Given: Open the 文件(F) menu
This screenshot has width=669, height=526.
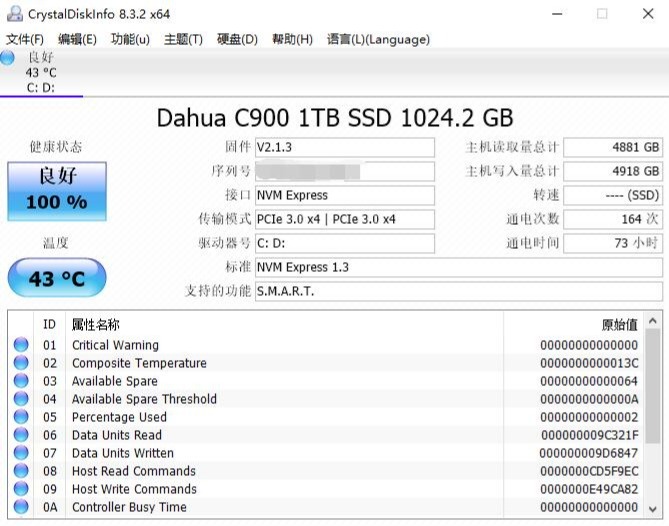Looking at the screenshot, I should (x=25, y=40).
